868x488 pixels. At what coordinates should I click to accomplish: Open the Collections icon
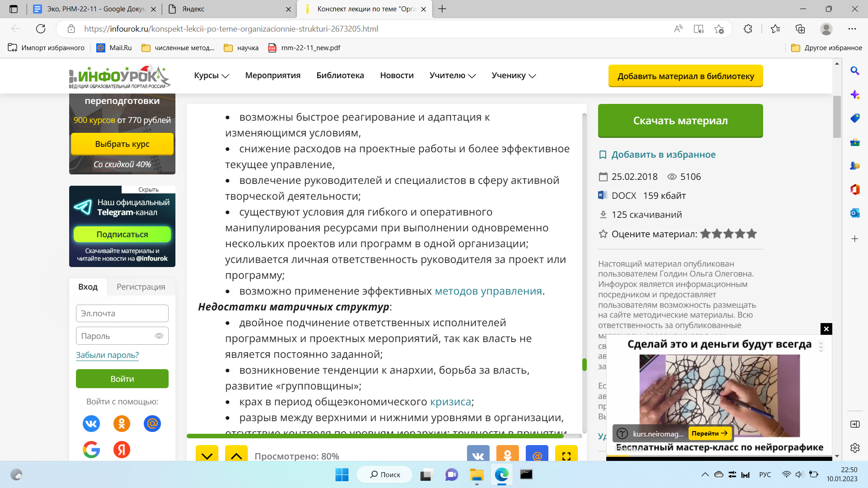800,29
